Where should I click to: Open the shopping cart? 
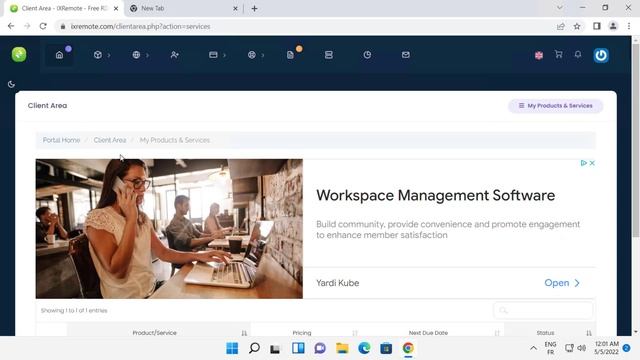(x=558, y=54)
